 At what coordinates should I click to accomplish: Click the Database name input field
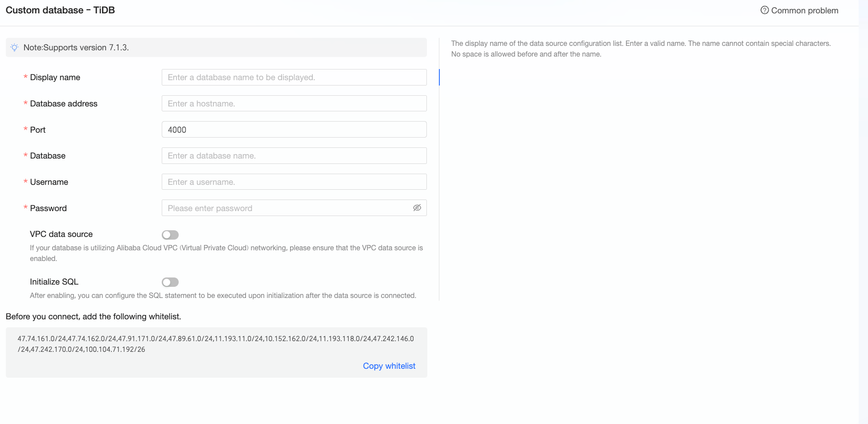click(x=294, y=156)
